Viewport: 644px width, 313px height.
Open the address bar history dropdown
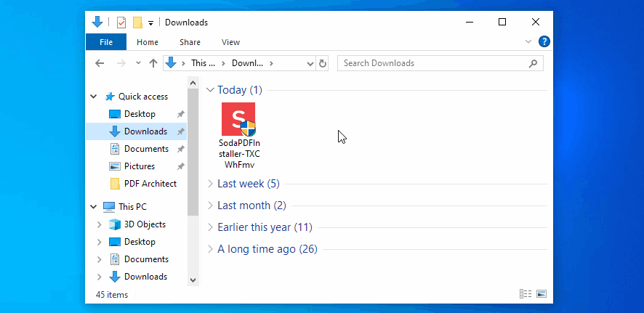(310, 64)
